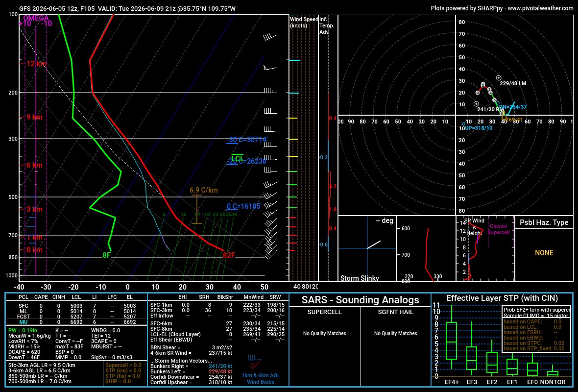Screen dimensions: 578x392
Task: Select the 3 km height marker
Action: (32, 209)
